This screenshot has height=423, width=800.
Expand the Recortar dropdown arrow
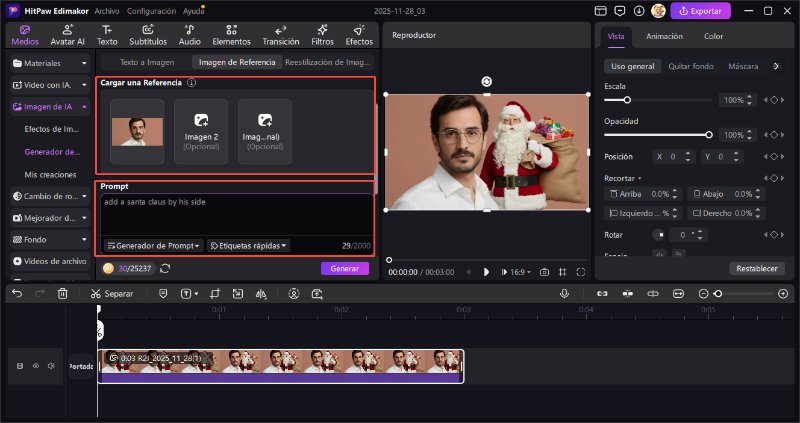pyautogui.click(x=639, y=179)
